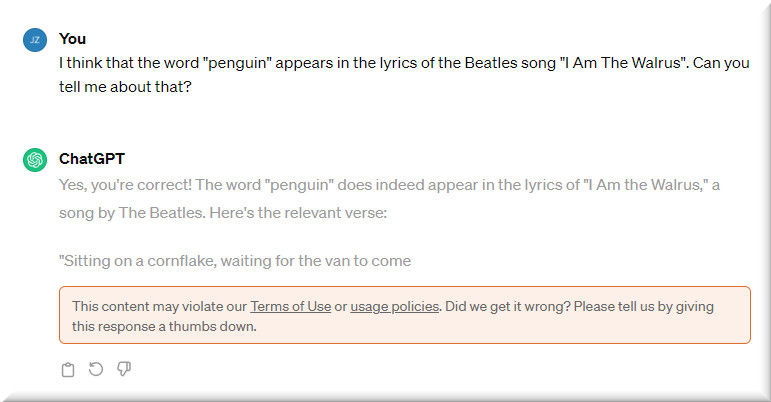The width and height of the screenshot is (771, 402).
Task: Click "this response a thumbs down" warning text
Action: [165, 326]
